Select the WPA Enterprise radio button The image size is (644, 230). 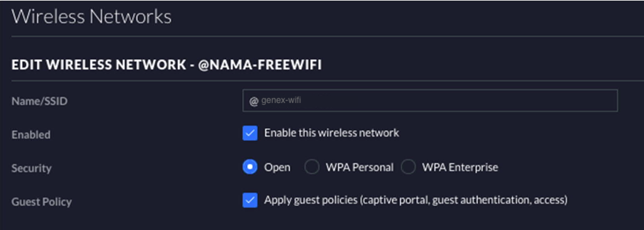(x=408, y=167)
